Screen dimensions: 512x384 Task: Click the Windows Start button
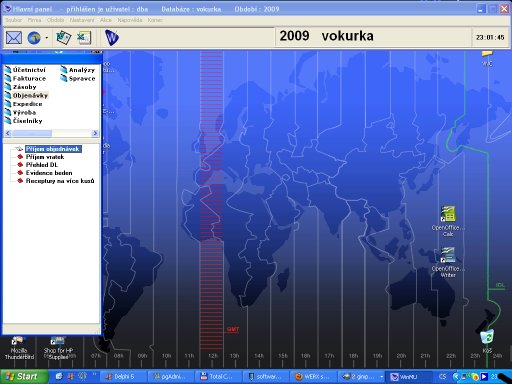(x=23, y=377)
